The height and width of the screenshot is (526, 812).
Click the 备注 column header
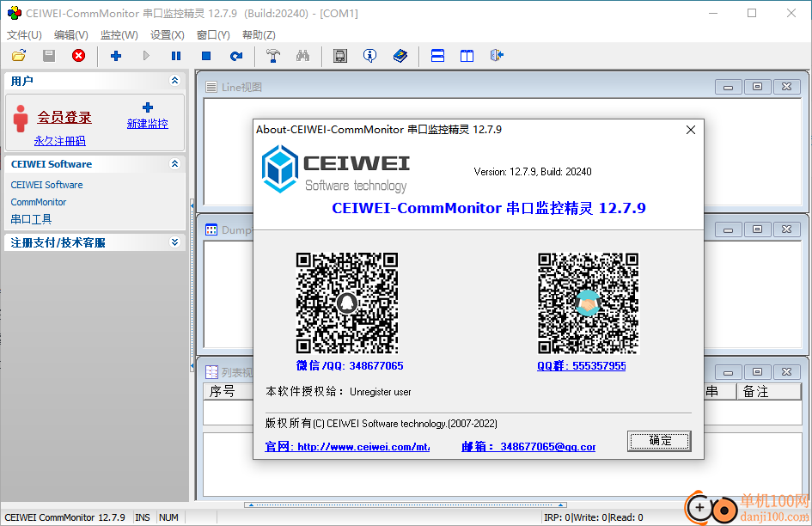click(x=768, y=392)
